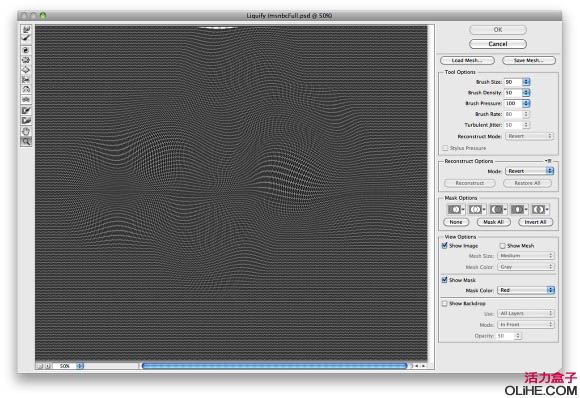
Task: Click the Brush Pressure input field
Action: coord(513,103)
